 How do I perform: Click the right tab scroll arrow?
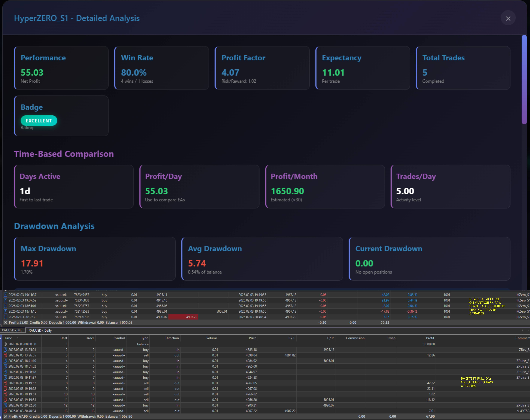click(x=528, y=330)
